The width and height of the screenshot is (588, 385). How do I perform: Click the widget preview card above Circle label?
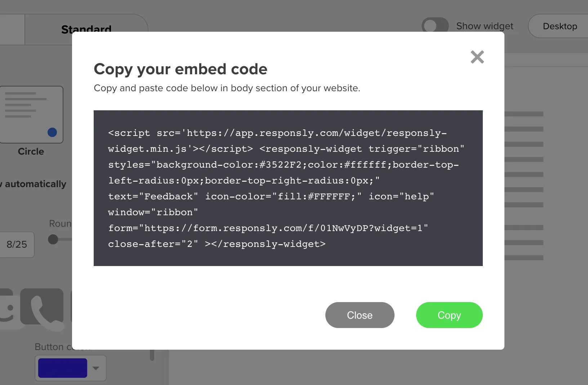tap(31, 115)
